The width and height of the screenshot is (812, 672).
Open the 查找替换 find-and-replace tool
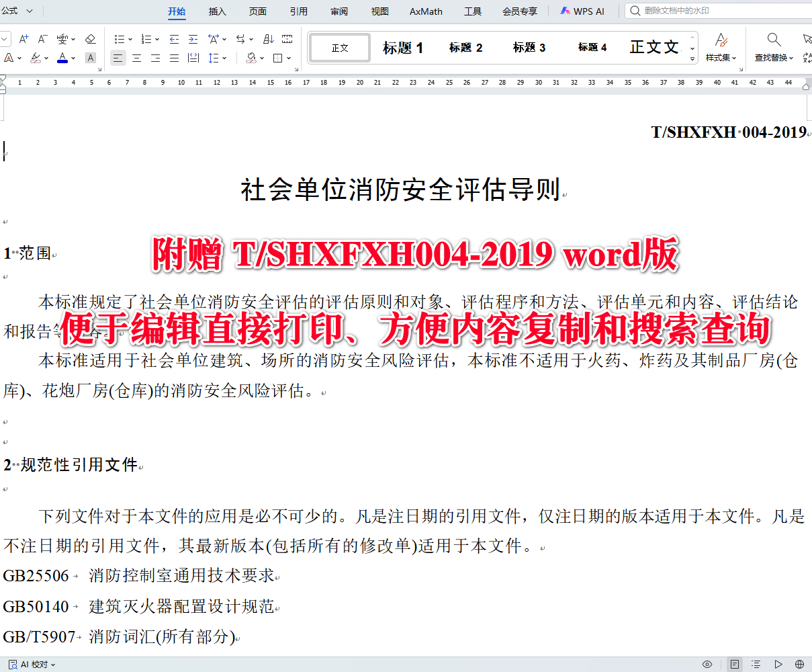773,47
